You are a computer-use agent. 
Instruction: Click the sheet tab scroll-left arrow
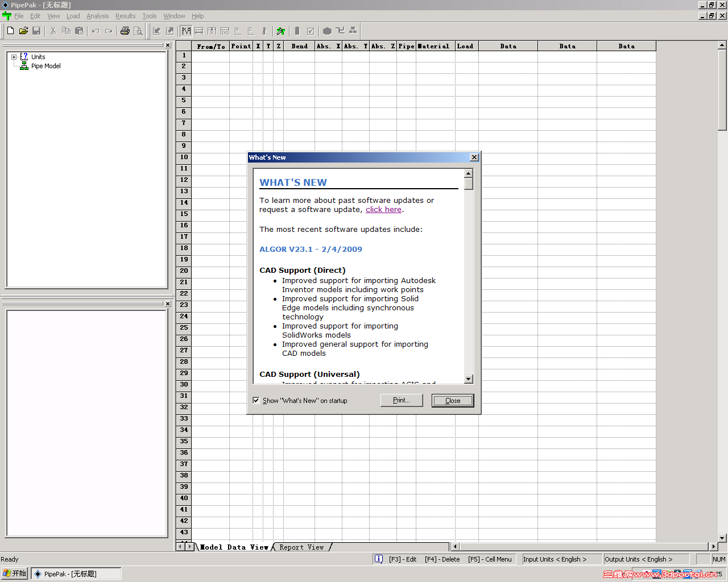pos(180,547)
